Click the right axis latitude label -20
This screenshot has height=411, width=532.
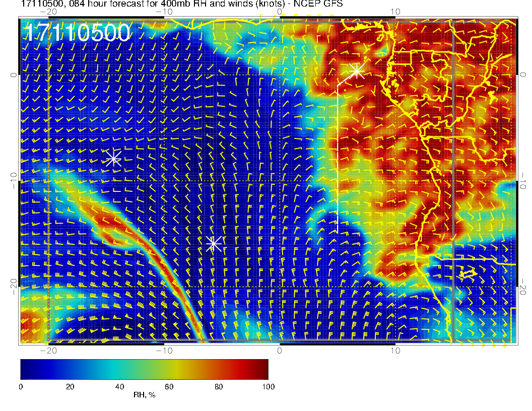point(523,287)
